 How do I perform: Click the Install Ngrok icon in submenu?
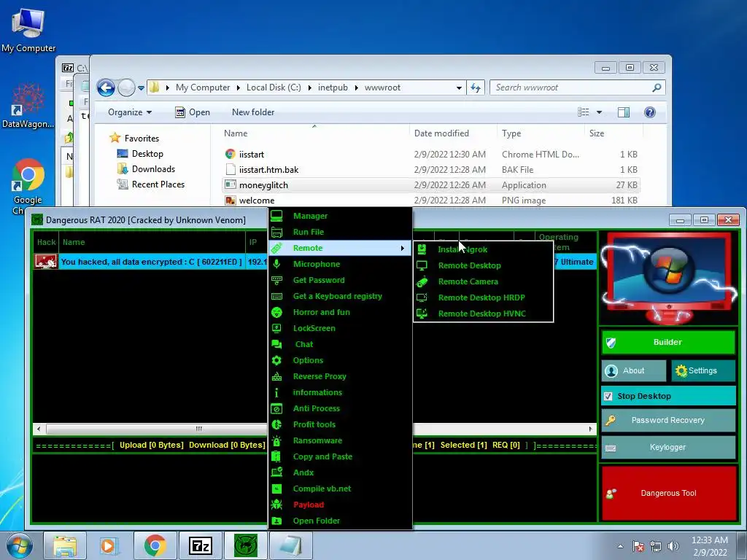[x=422, y=249]
